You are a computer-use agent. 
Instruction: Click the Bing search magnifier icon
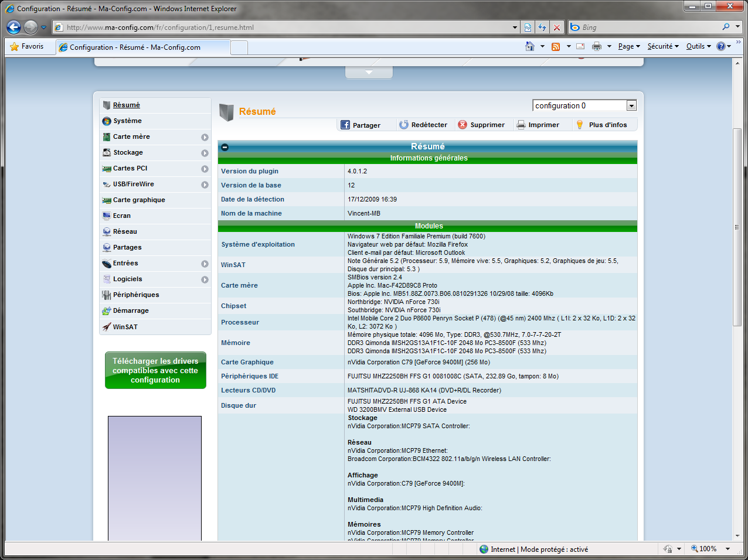[x=726, y=27]
